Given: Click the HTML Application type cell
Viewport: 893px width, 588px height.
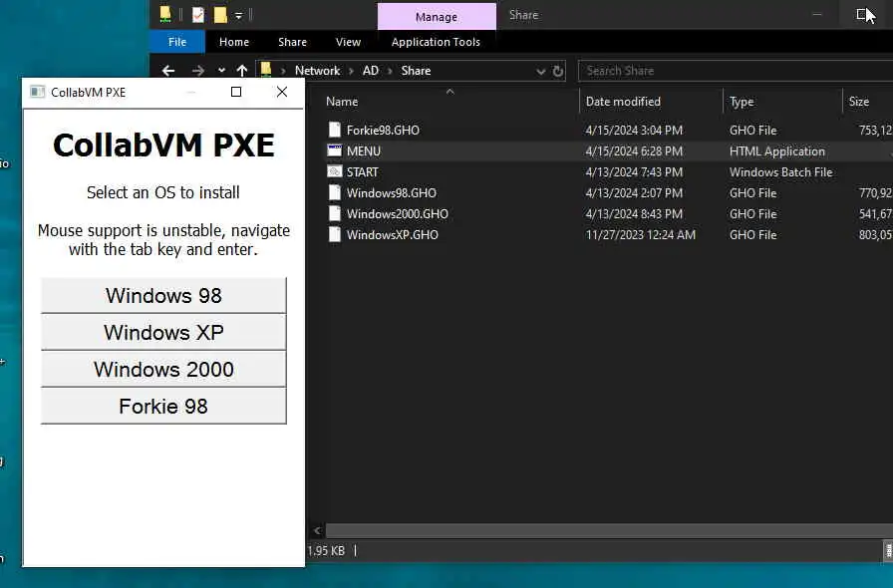Looking at the screenshot, I should pos(776,151).
